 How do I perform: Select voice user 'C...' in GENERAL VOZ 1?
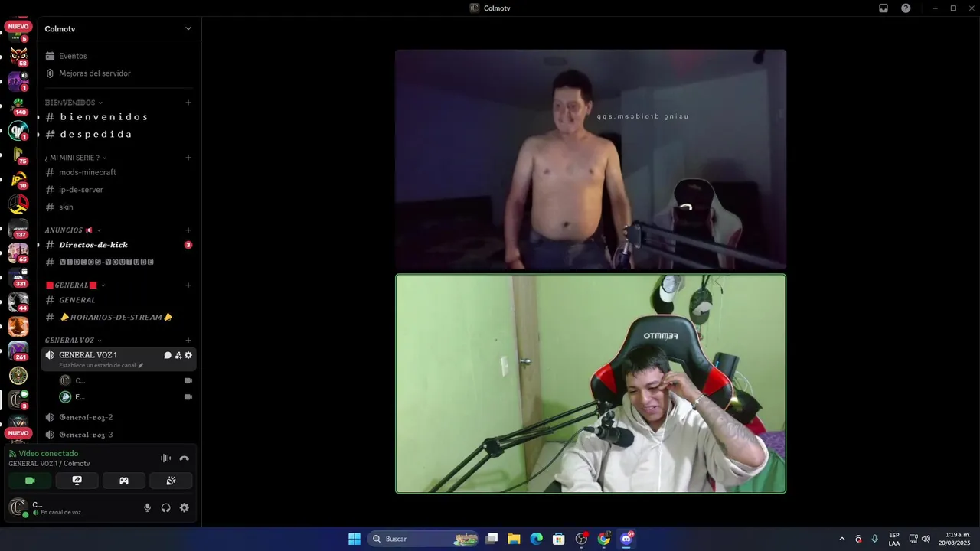119,380
